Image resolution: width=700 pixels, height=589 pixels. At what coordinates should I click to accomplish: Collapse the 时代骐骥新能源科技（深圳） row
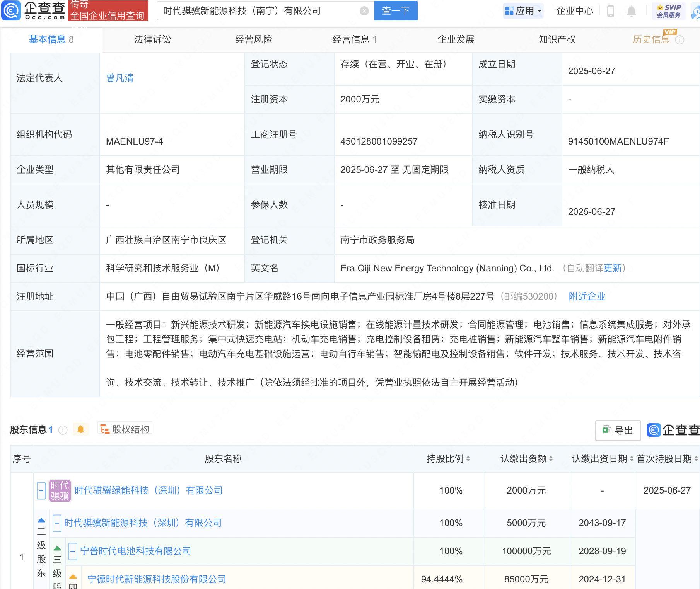pyautogui.click(x=57, y=523)
